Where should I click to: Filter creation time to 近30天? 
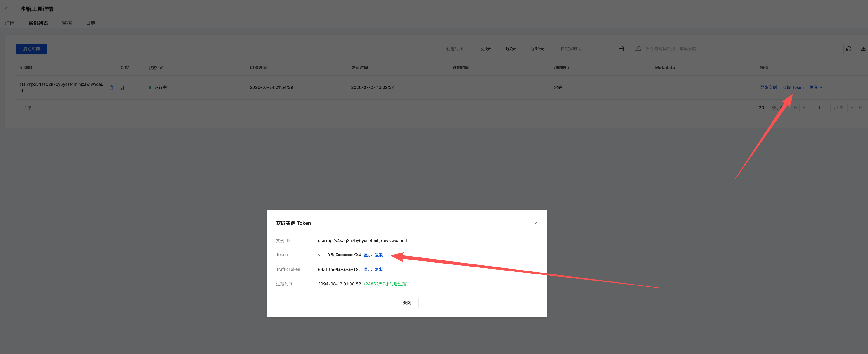tap(537, 49)
